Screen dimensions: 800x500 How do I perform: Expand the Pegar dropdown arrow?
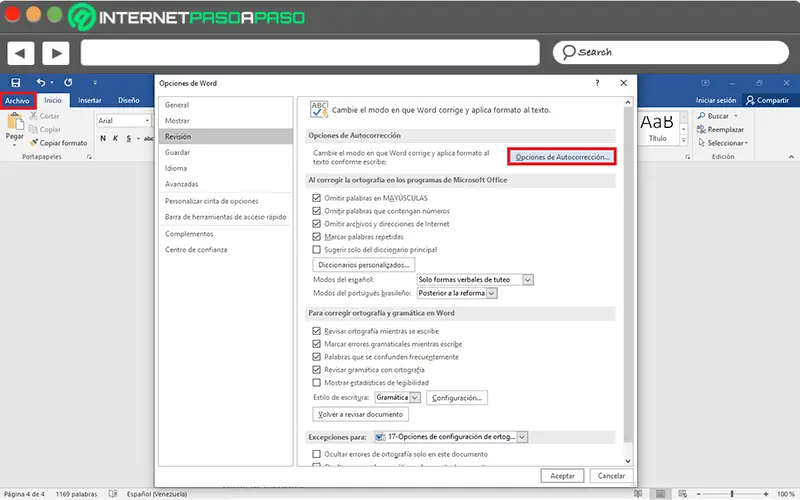point(14,145)
